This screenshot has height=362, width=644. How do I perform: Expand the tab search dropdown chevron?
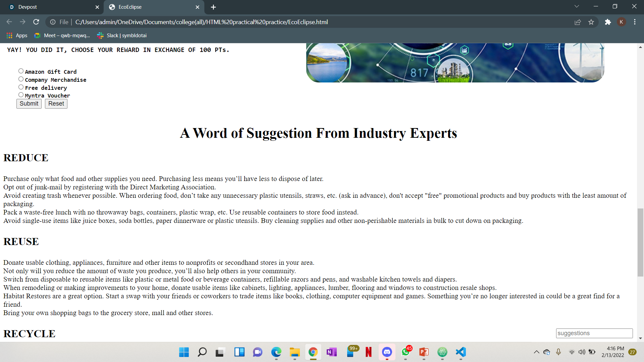click(x=577, y=6)
